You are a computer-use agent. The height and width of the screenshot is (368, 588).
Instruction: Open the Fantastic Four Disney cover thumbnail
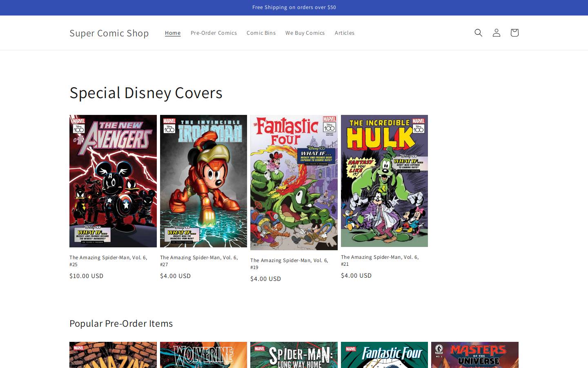[294, 182]
